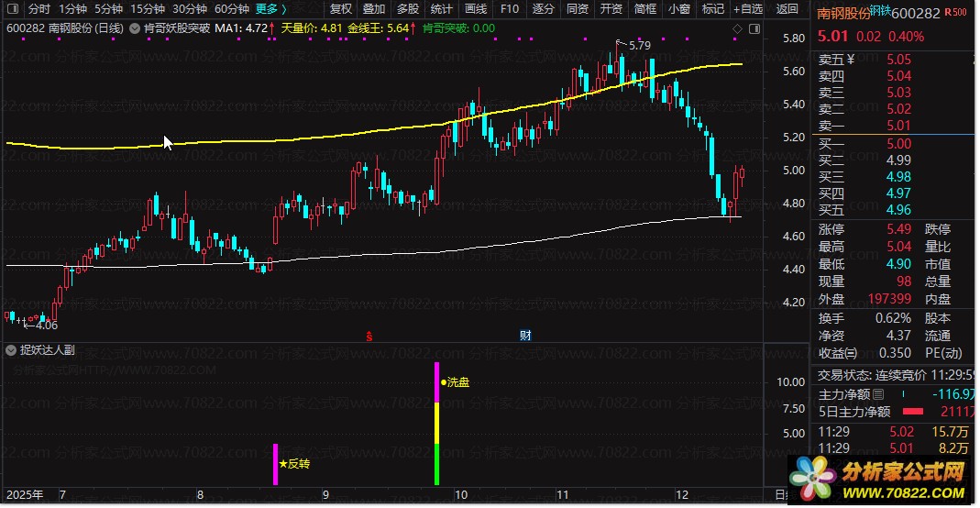Screen dimensions: 980x508
Task: Switch to 简框 simple frame
Action: 644,9
